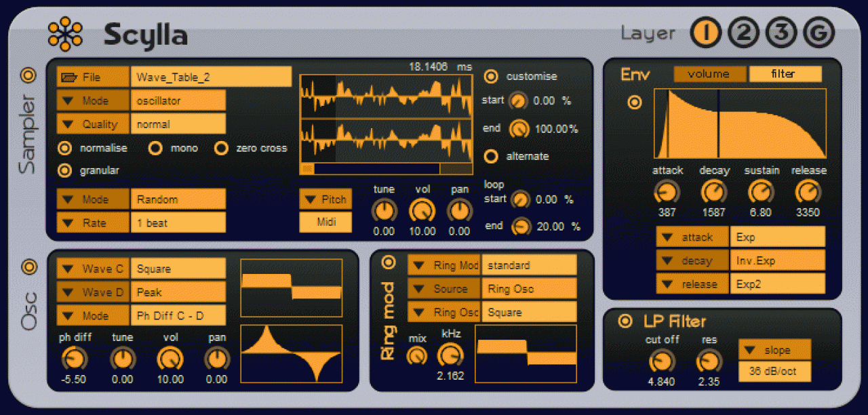Open File browser with folder icon
This screenshot has height=415, width=868.
click(x=93, y=77)
